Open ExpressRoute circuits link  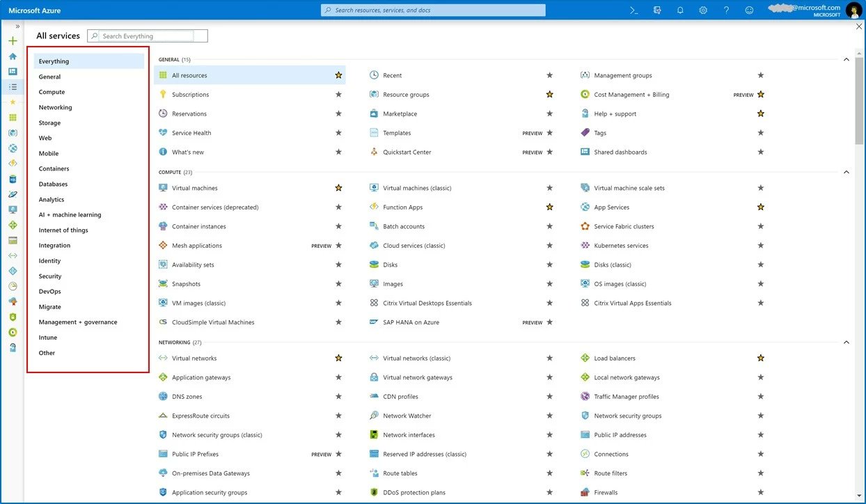tap(200, 416)
